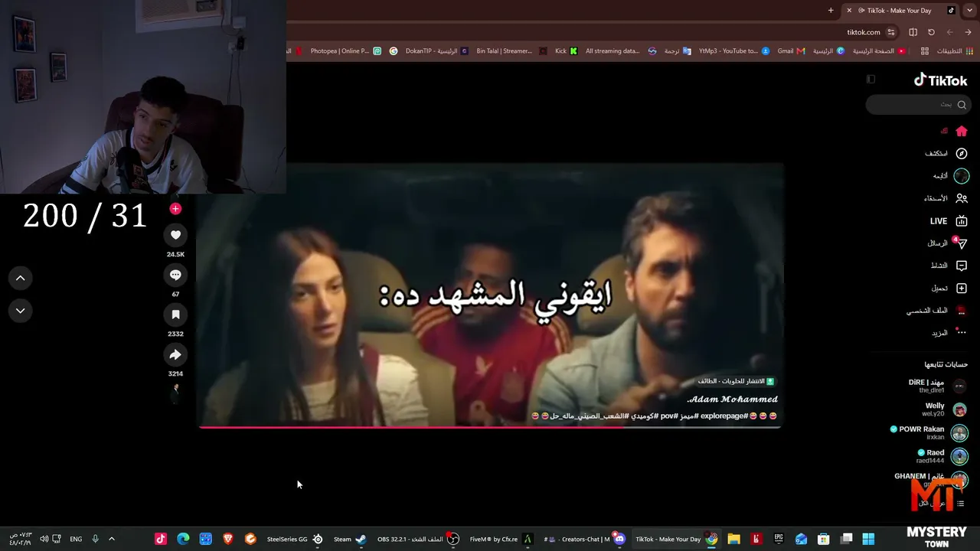Open the Friends icon in the sidebar

(962, 198)
